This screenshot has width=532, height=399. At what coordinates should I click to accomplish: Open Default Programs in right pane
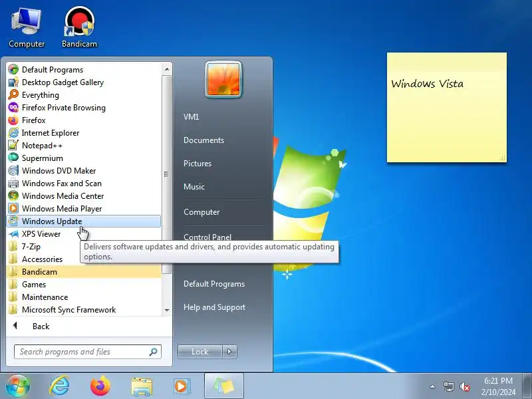point(214,284)
